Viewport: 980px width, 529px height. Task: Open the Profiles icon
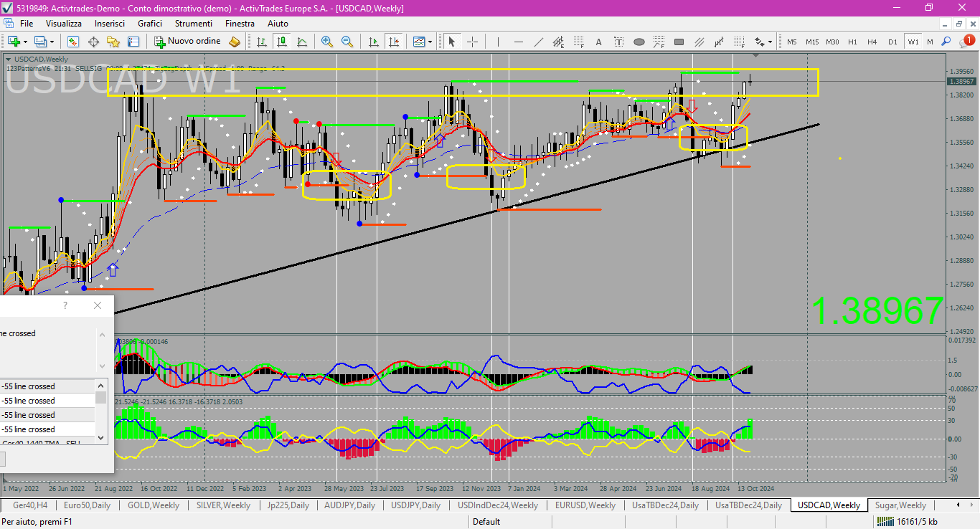click(x=40, y=42)
